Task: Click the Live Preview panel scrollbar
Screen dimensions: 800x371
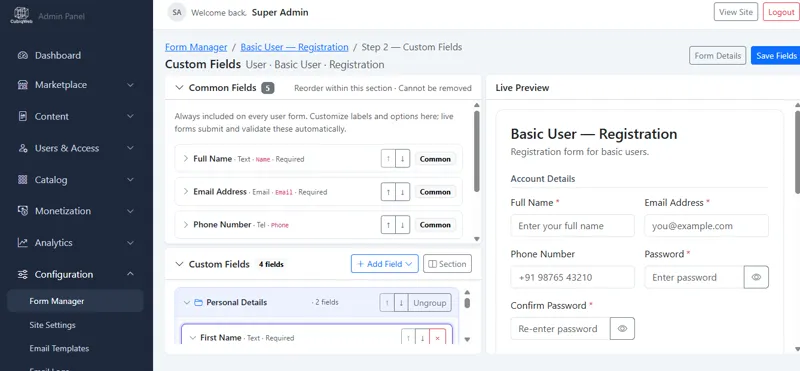Action: click(797, 152)
